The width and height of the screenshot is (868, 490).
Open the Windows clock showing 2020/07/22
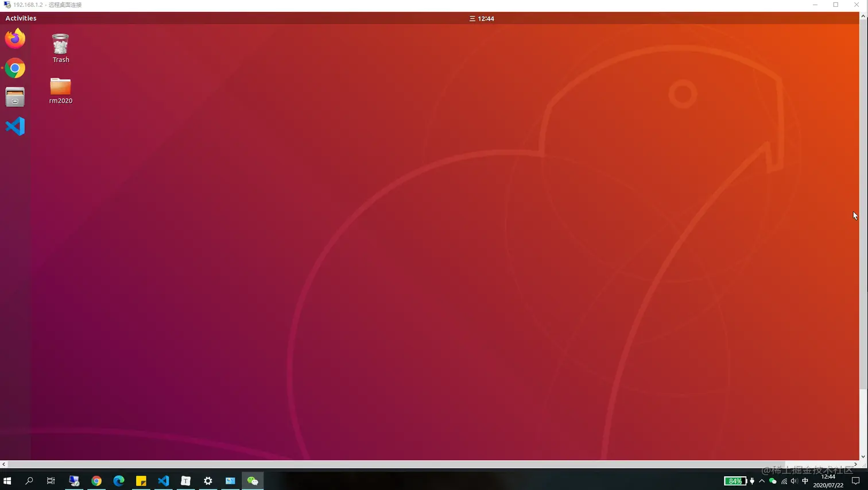(x=828, y=481)
